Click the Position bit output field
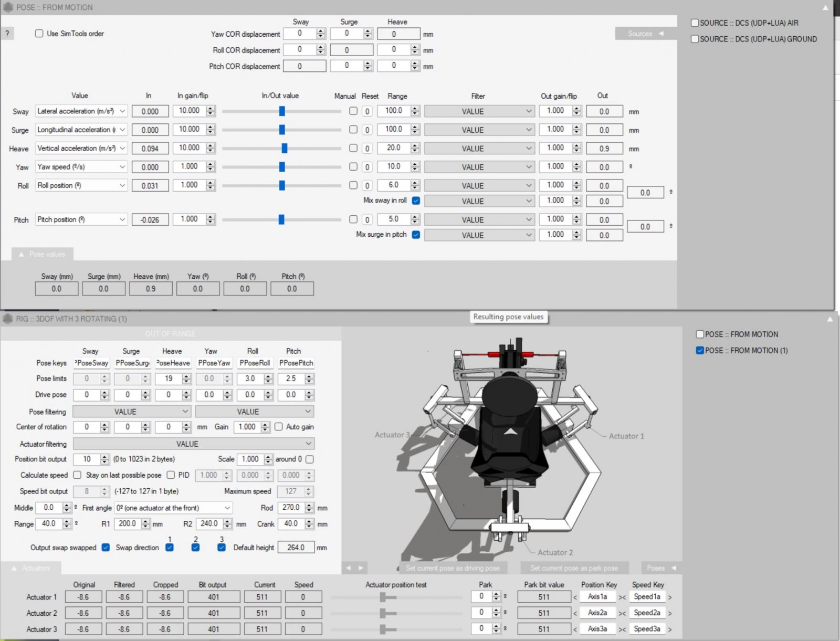The image size is (840, 641). click(91, 459)
